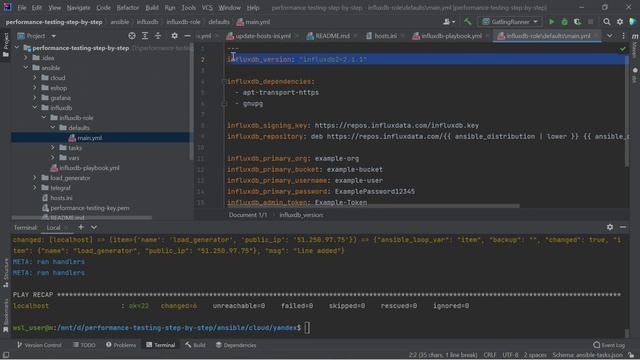Screen dimensions: 640x360
Task: Change CRLF line separator in status bar
Action: 489,355
